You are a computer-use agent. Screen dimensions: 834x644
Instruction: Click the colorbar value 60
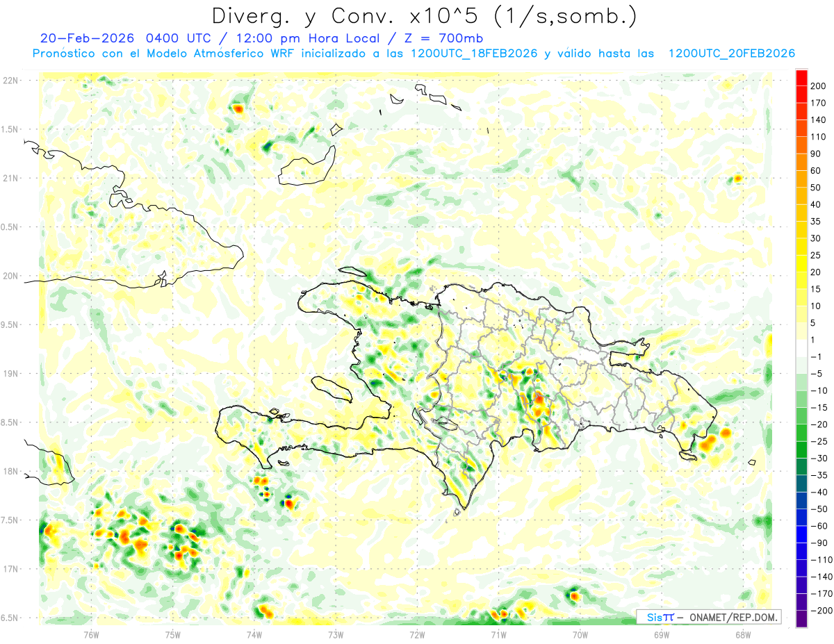(816, 170)
